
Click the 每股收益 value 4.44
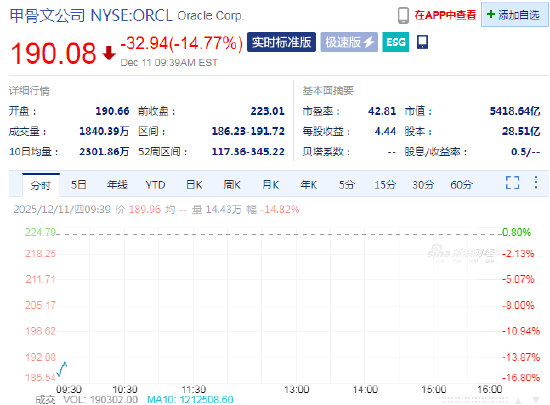385,131
